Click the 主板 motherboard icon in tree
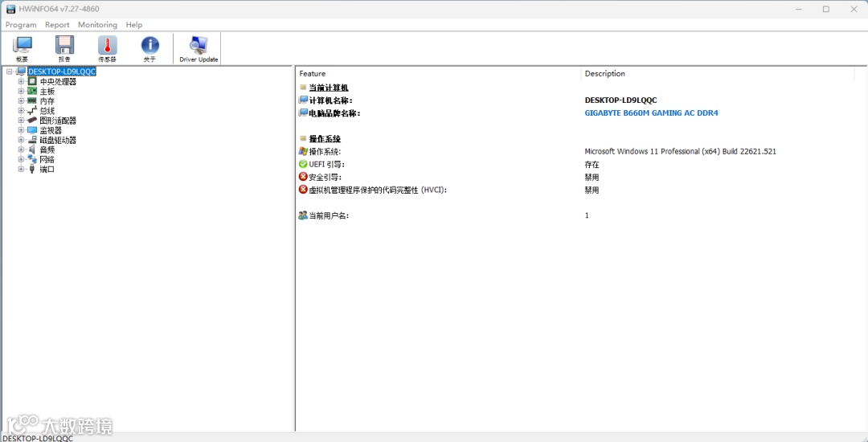 tap(32, 92)
